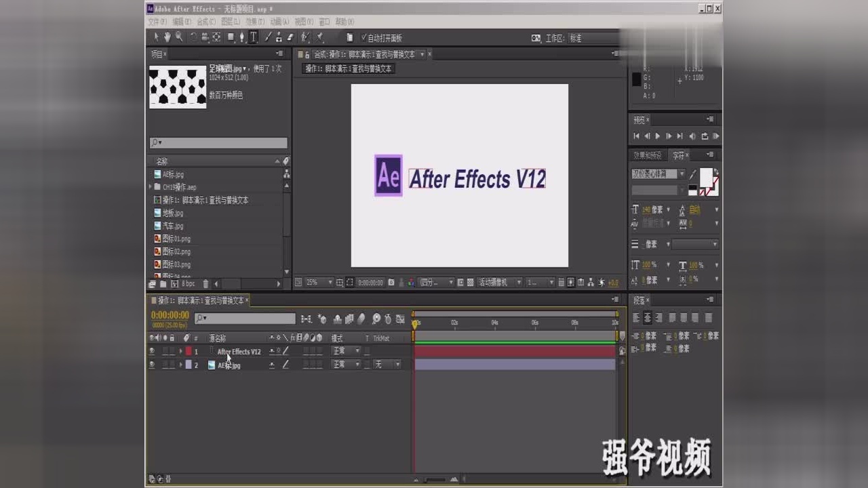Select the Rectangle shape tool
868x488 pixels.
coord(231,38)
